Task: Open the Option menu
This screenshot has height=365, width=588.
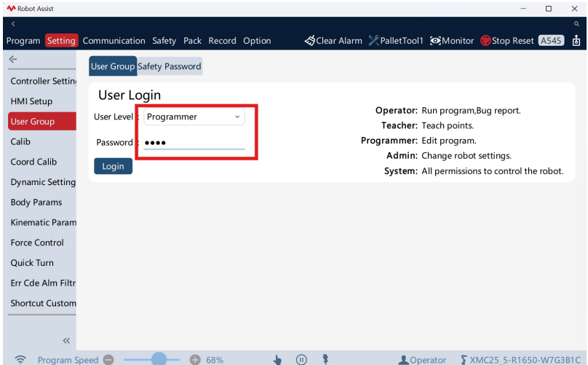Action: click(257, 41)
